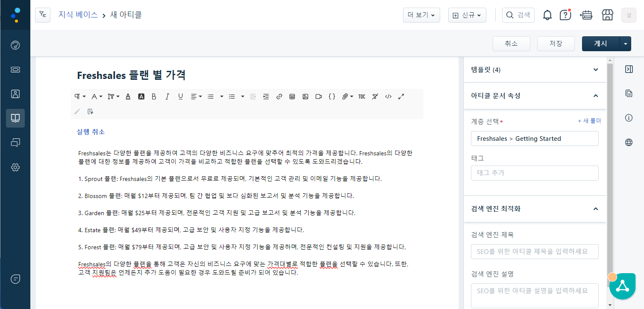Apply italic formatting
Viewport: 644px width, 309px height.
pyautogui.click(x=167, y=96)
